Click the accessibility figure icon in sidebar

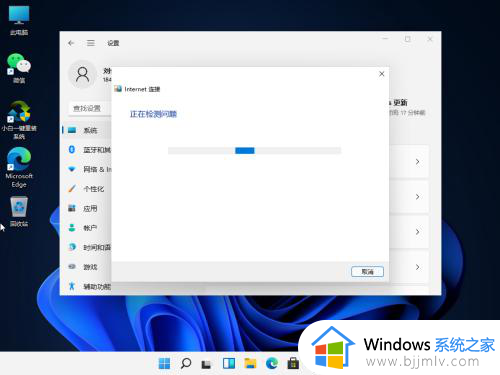[x=72, y=286]
